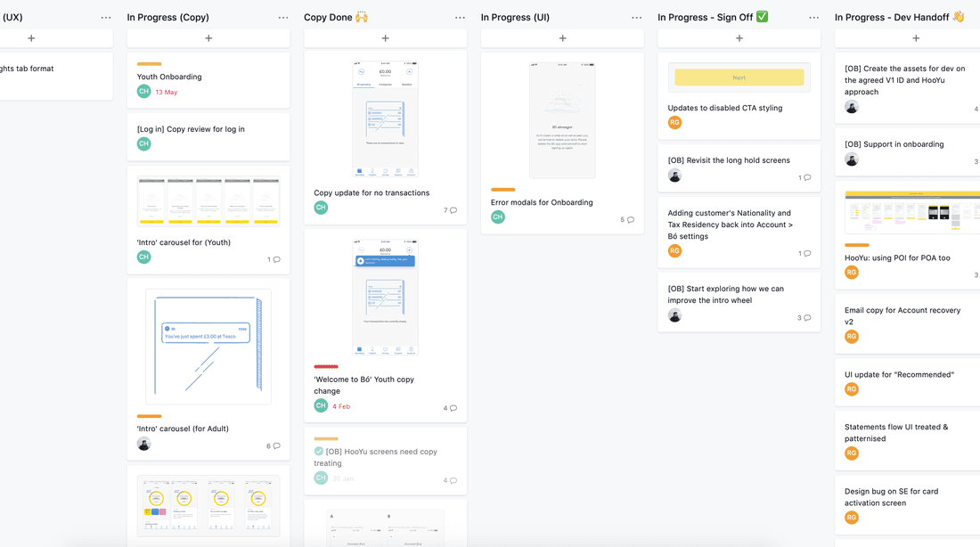Image resolution: width=980 pixels, height=547 pixels.
Task: Click the orange label on Error modals for Onboarding card
Action: (503, 190)
